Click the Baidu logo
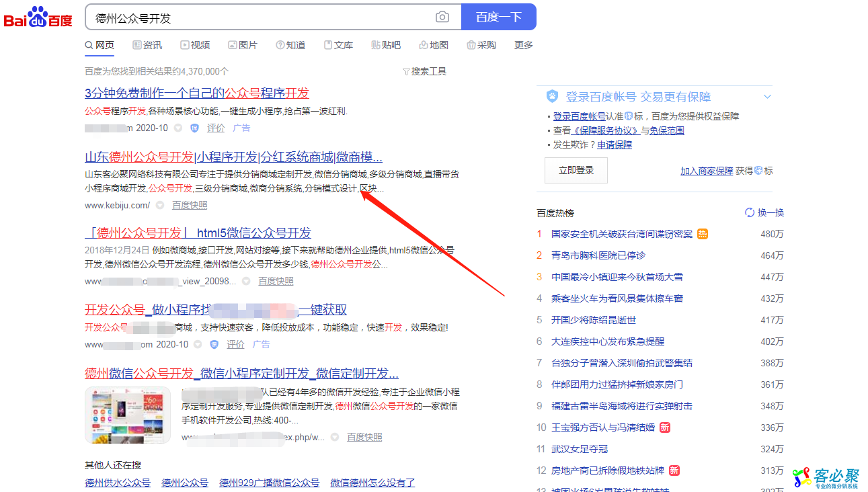The height and width of the screenshot is (492, 868). tap(38, 17)
